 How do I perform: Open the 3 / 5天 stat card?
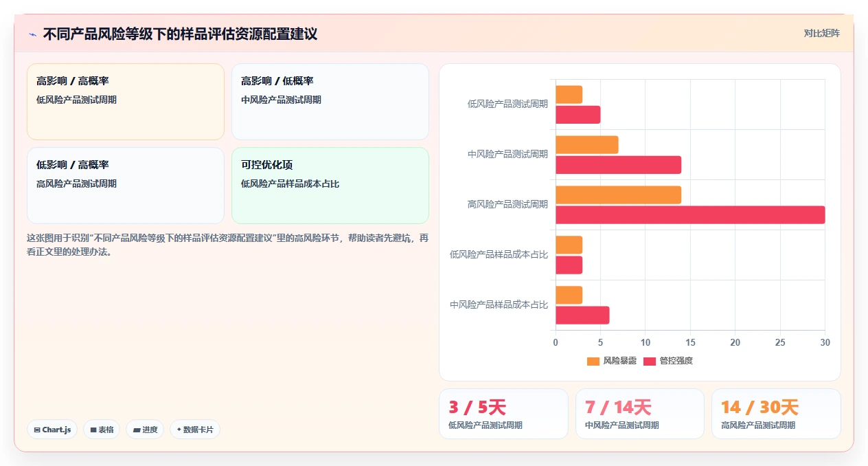503,414
